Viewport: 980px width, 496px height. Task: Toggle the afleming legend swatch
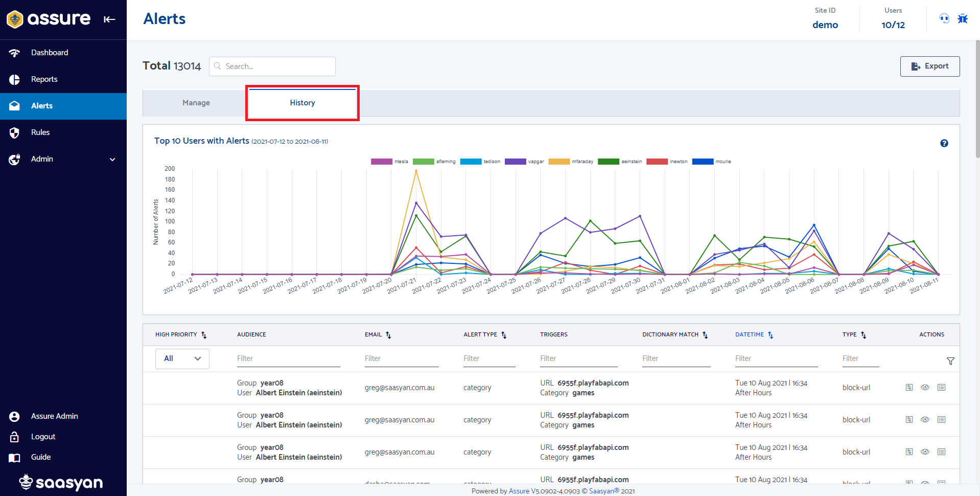click(423, 162)
